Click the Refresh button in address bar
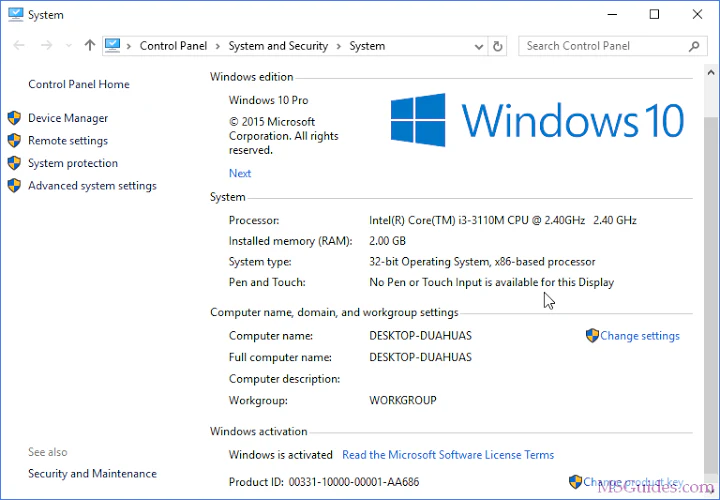The width and height of the screenshot is (720, 500). click(500, 46)
